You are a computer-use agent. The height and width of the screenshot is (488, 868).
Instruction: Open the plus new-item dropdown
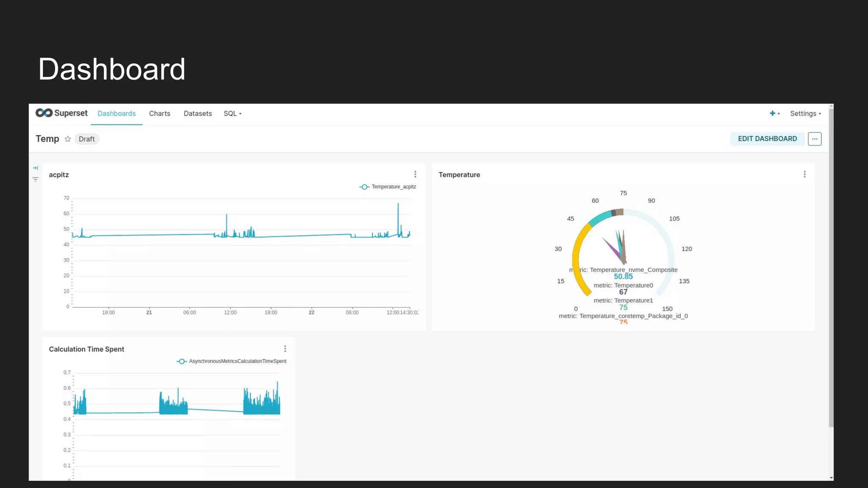point(774,114)
